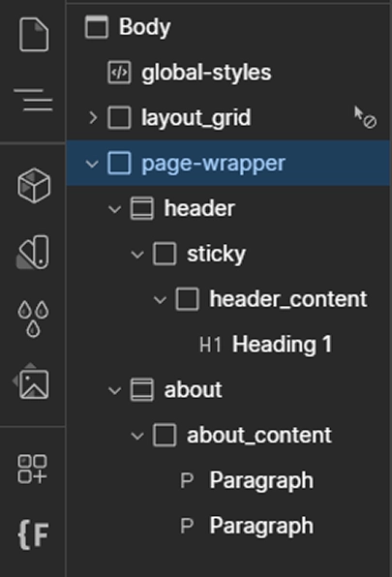Select the about label
The width and height of the screenshot is (392, 577).
point(193,390)
